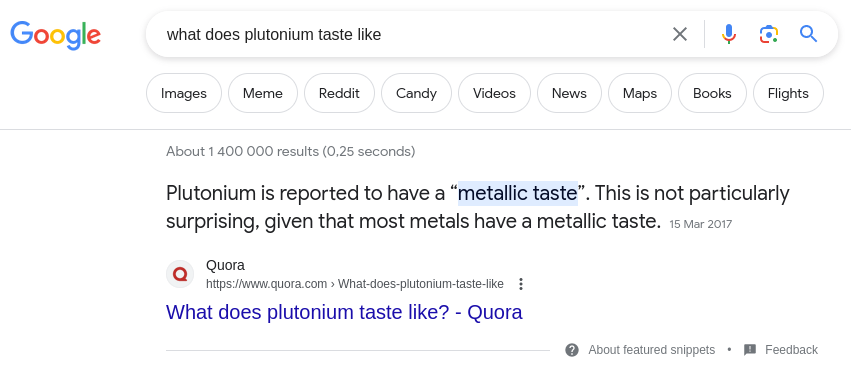The height and width of the screenshot is (369, 851).
Task: Click the magnifying glass search icon
Action: pos(808,34)
